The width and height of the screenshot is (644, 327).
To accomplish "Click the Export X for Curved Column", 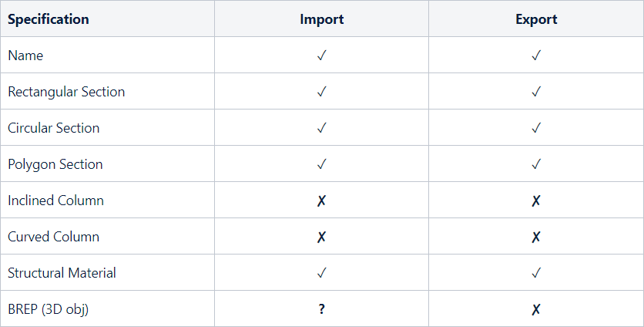I will (536, 237).
